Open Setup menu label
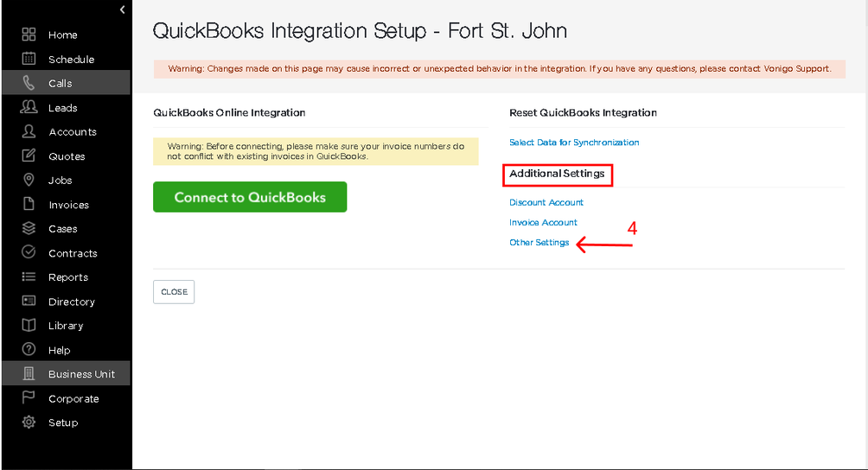Screen dimensions: 868x470 [x=63, y=423]
